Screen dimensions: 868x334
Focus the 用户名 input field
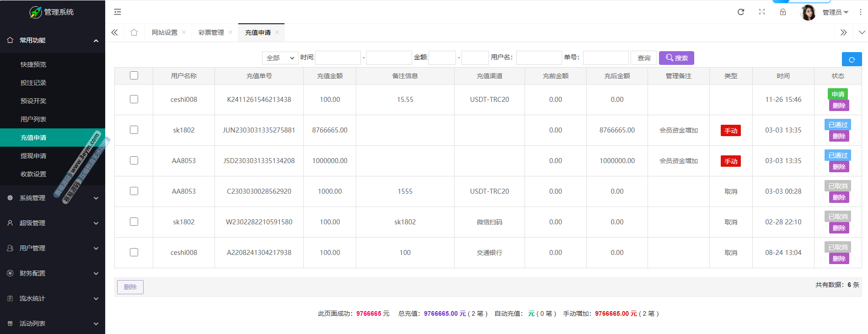pos(539,58)
